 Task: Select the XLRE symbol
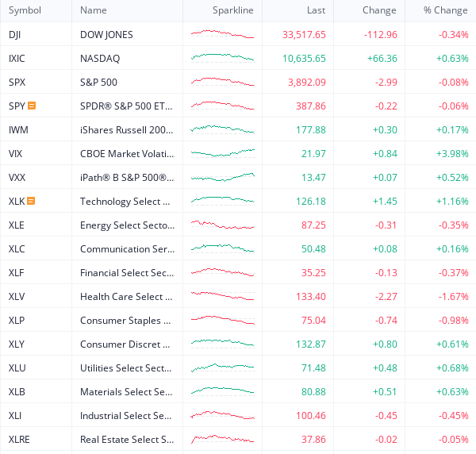(x=19, y=440)
